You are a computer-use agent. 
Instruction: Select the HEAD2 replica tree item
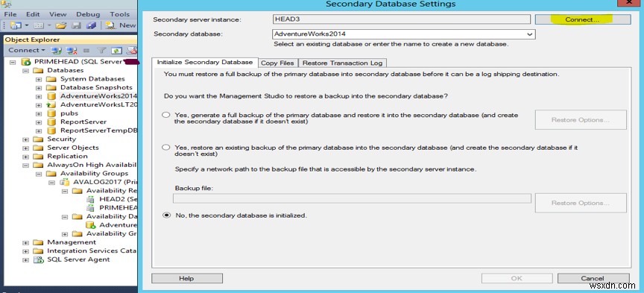(119, 199)
